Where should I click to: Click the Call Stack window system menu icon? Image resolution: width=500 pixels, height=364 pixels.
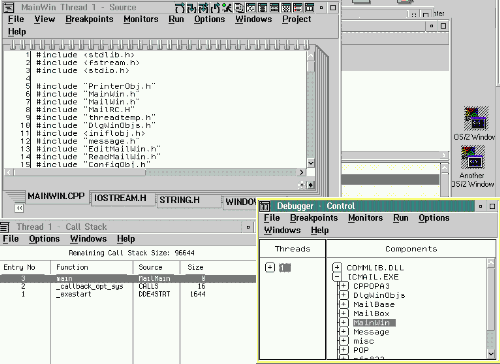[5, 227]
